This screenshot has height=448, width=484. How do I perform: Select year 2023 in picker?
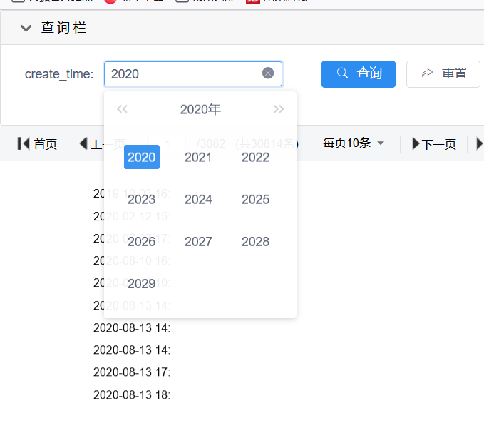pos(142,199)
